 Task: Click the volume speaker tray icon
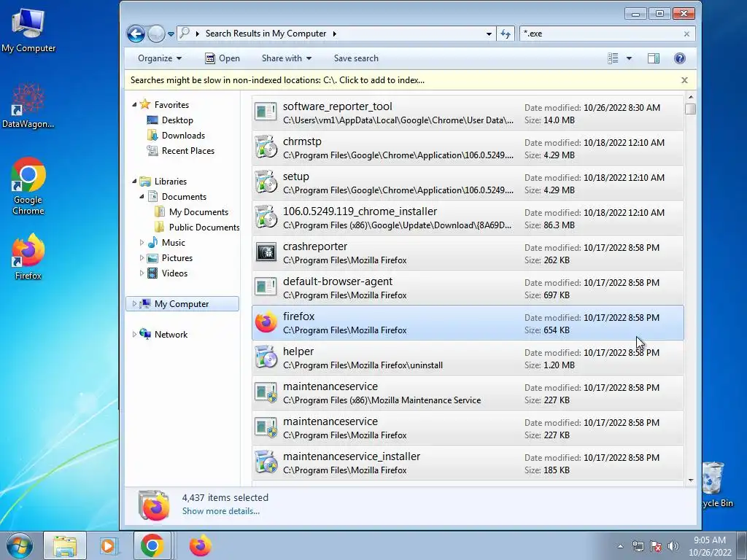(x=673, y=545)
